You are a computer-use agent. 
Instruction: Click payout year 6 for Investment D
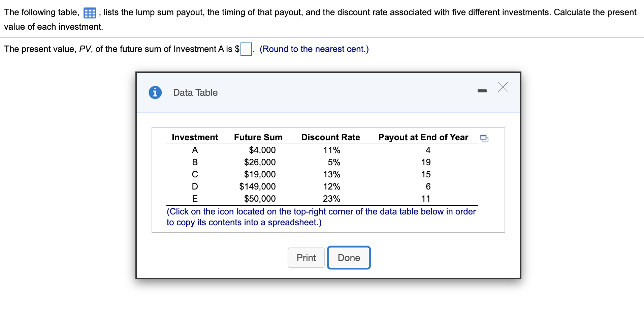click(428, 186)
